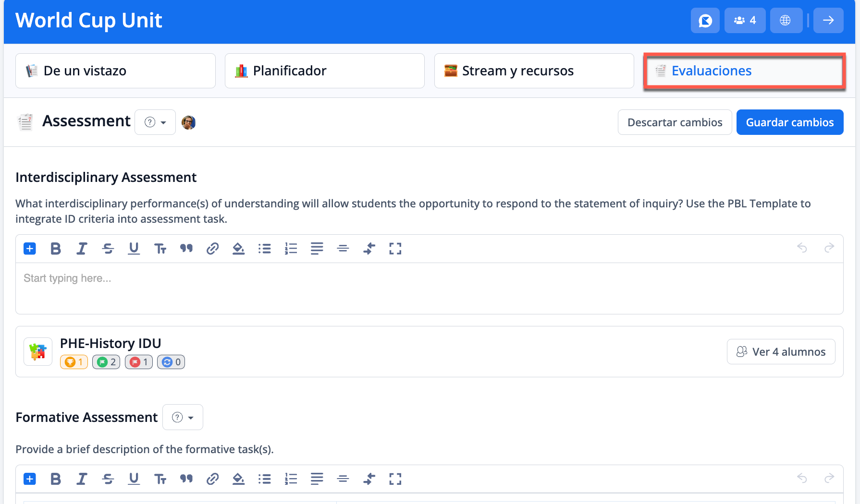Viewport: 860px width, 504px height.
Task: Open text size options in Interdisciplinary editor
Action: point(160,249)
